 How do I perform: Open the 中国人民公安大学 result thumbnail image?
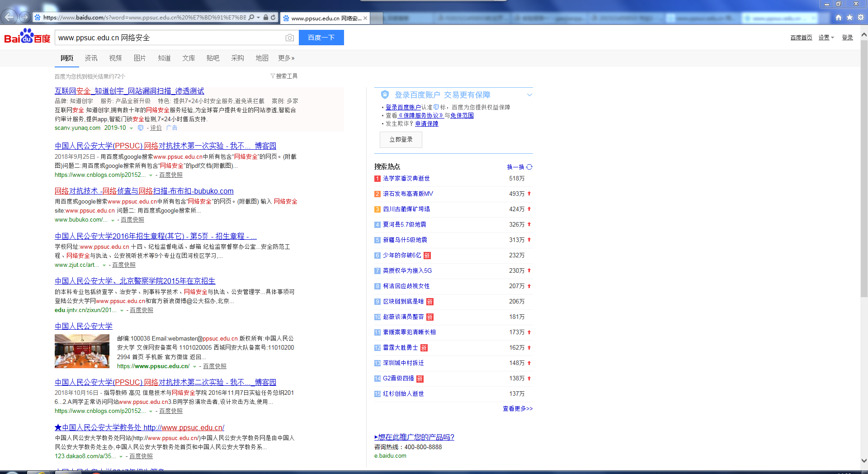(x=82, y=351)
